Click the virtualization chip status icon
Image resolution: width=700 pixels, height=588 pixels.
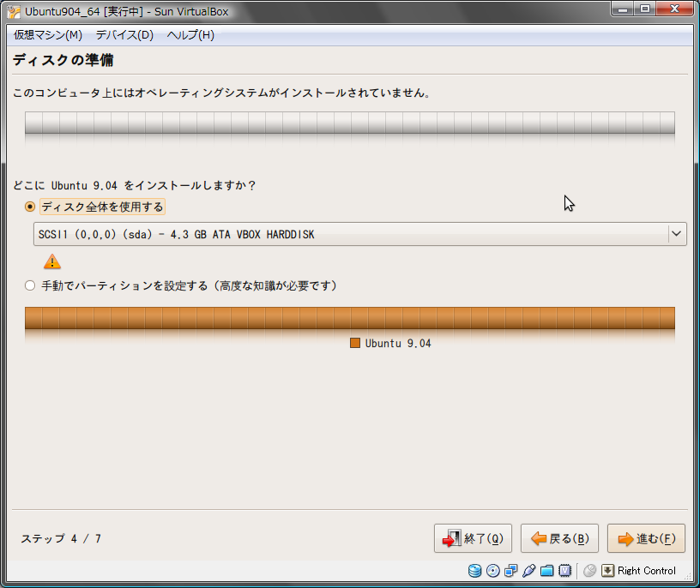coord(565,571)
